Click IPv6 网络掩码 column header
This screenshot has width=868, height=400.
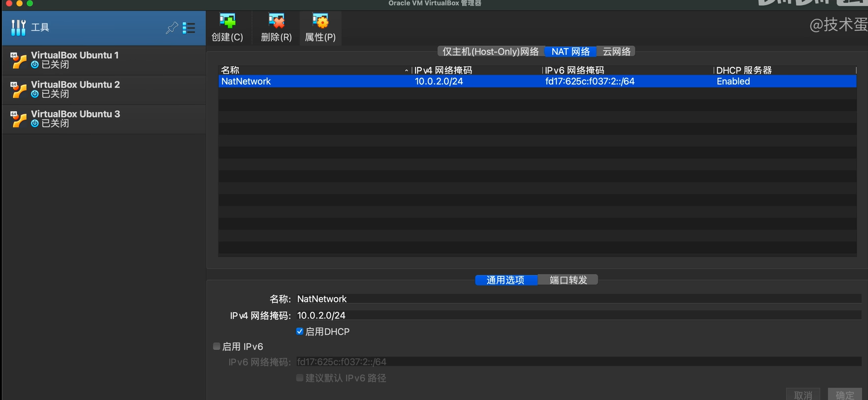coord(628,70)
